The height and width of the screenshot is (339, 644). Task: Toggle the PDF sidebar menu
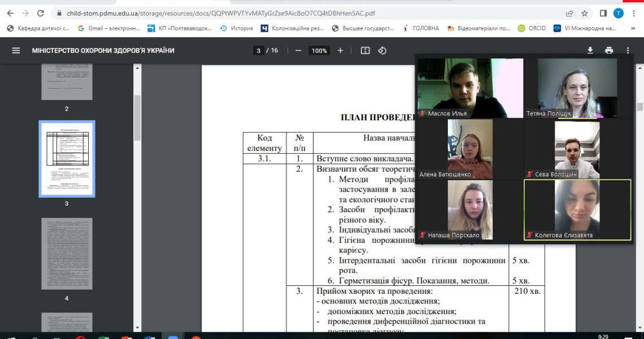click(x=16, y=50)
